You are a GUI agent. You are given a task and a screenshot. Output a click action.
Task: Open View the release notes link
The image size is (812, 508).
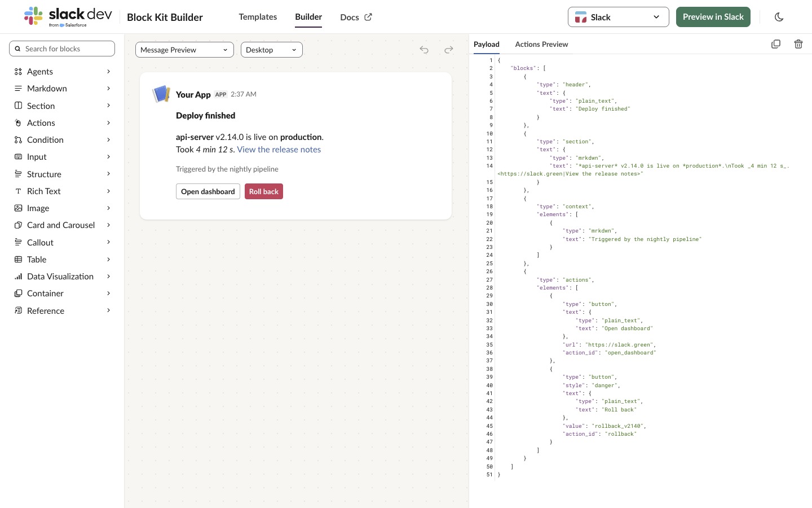point(279,150)
